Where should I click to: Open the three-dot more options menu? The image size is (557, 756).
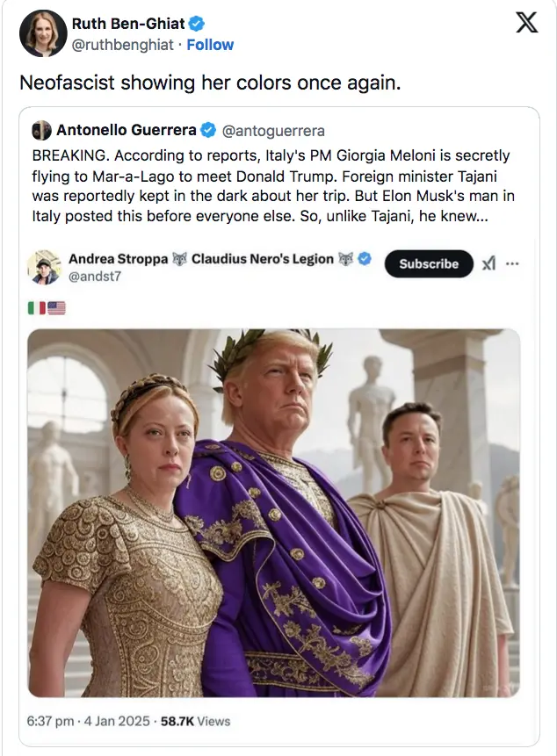pos(512,263)
